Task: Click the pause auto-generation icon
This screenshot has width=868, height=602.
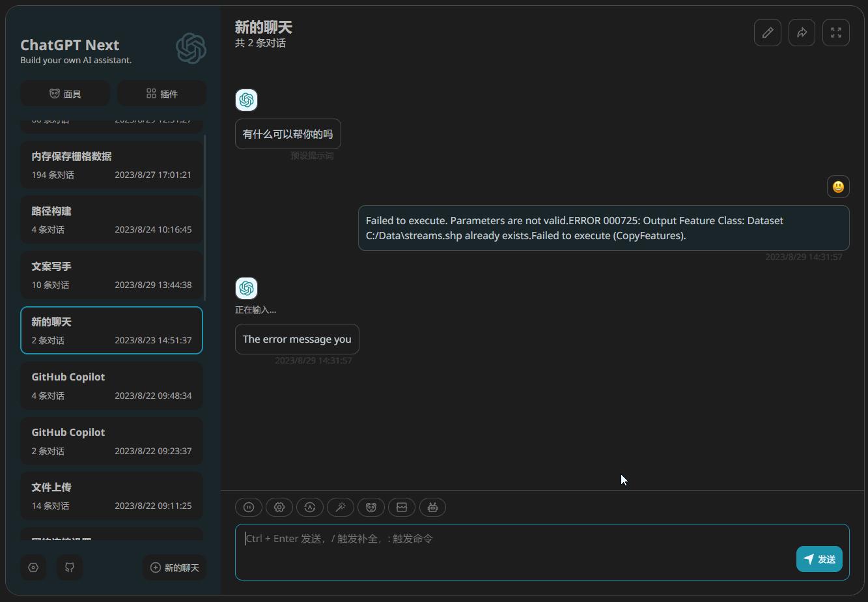Action: [248, 507]
